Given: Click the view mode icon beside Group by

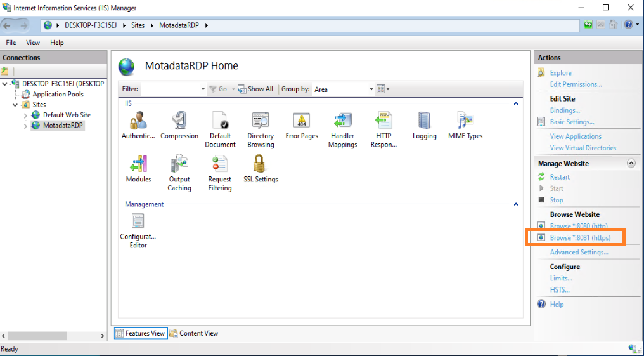Looking at the screenshot, I should click(x=381, y=89).
